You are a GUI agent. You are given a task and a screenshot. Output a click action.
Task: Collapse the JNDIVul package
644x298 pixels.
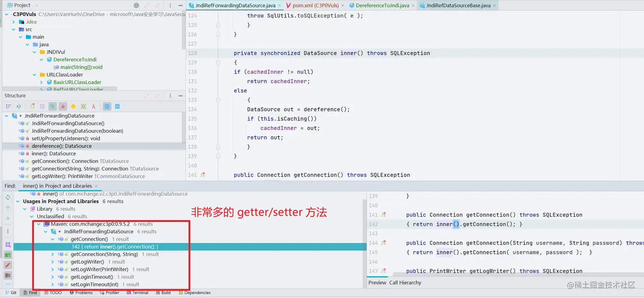(34, 52)
